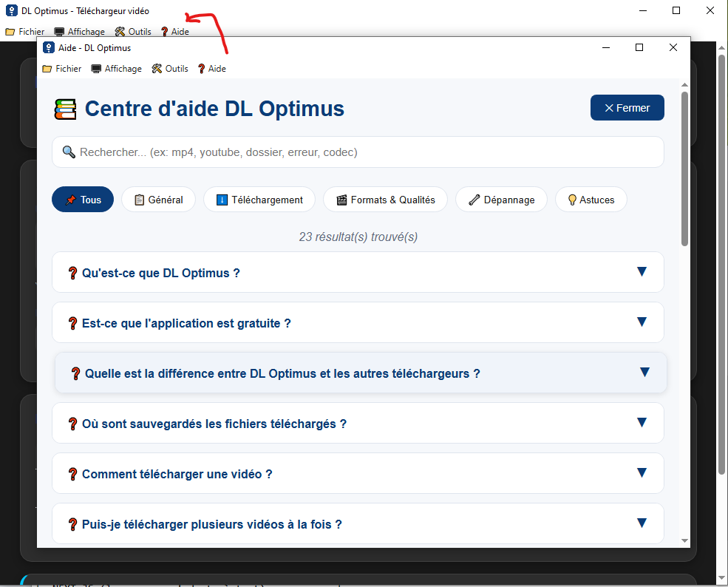
Task: Click question mark icon beside Qu'est-ce que DL Optimus
Action: [72, 273]
